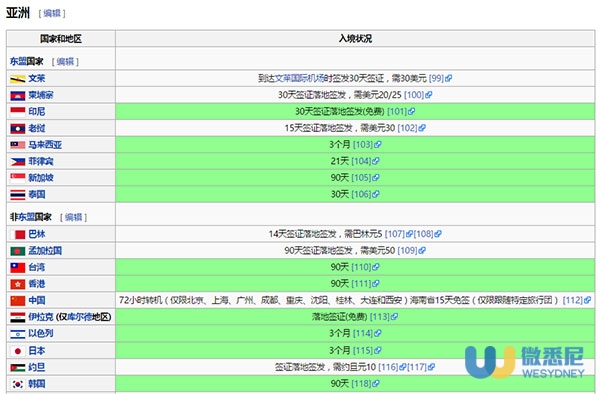
Task: Open the 泰国 country link
Action: coord(37,195)
